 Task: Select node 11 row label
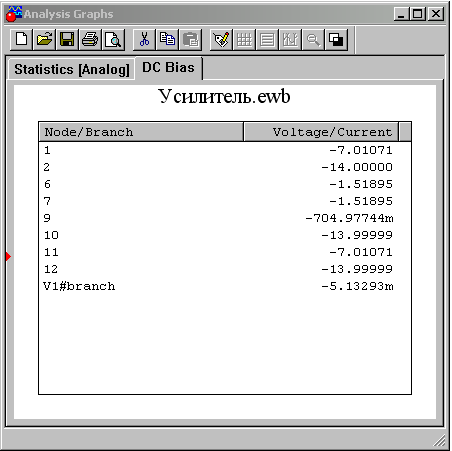[x=51, y=252]
